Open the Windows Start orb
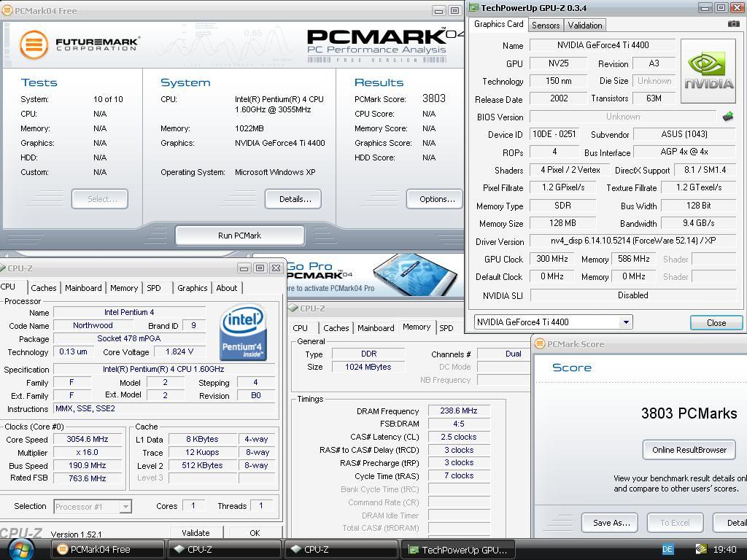This screenshot has width=747, height=560. pos(21,550)
